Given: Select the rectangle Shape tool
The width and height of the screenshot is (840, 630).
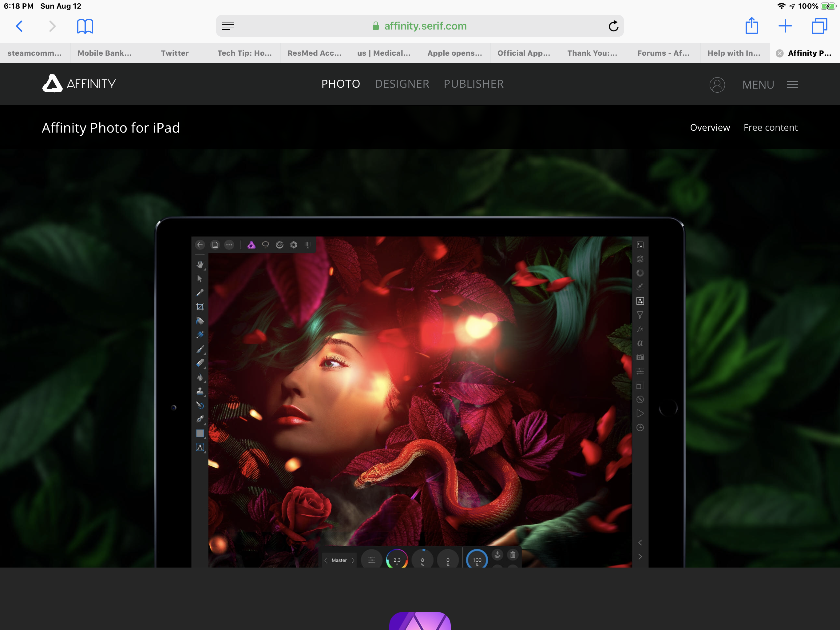Looking at the screenshot, I should point(200,433).
